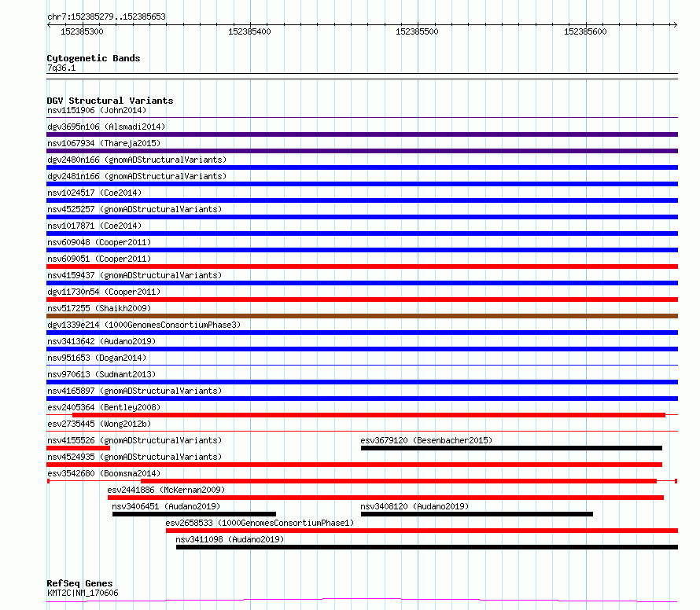Click the Cytogenetic Bands track title

pyautogui.click(x=94, y=58)
